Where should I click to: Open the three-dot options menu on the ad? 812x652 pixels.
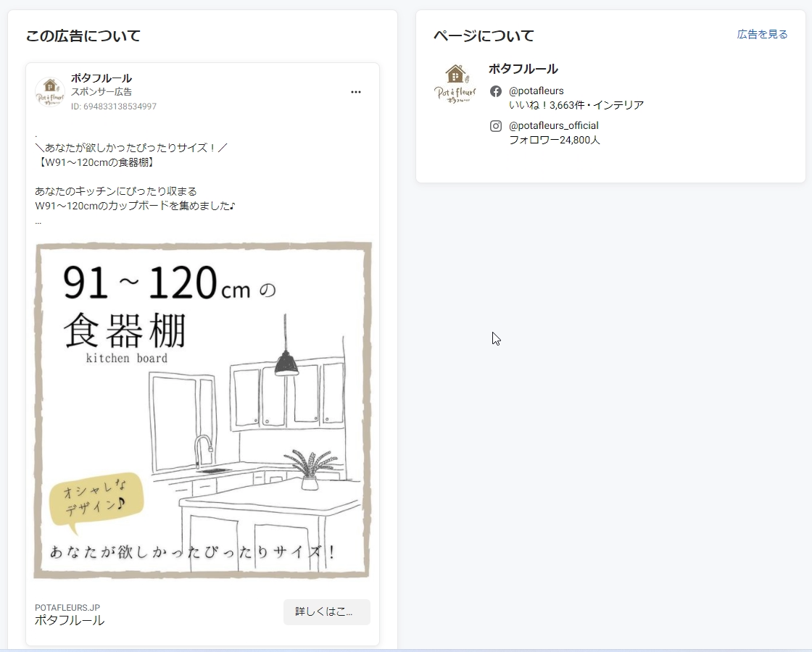355,92
